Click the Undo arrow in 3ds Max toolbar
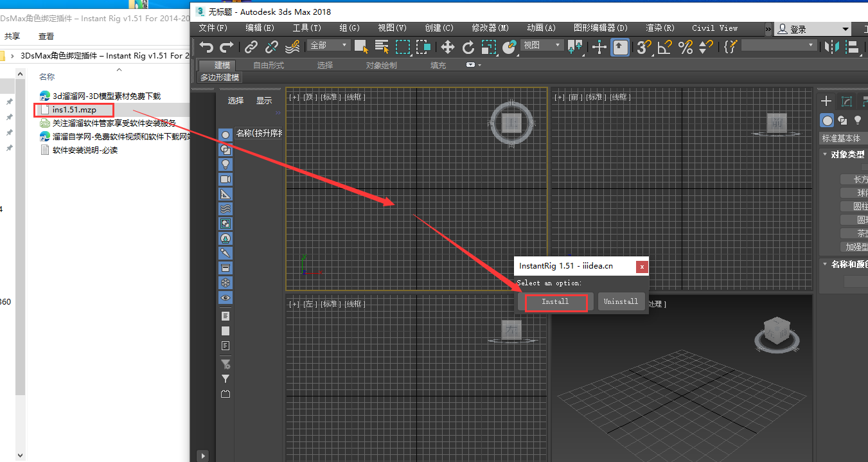 (206, 47)
